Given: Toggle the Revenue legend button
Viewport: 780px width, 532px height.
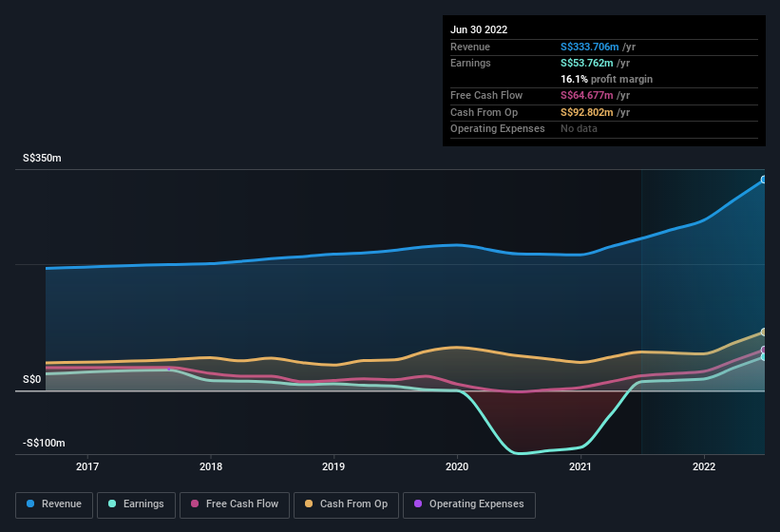Looking at the screenshot, I should pyautogui.click(x=55, y=503).
